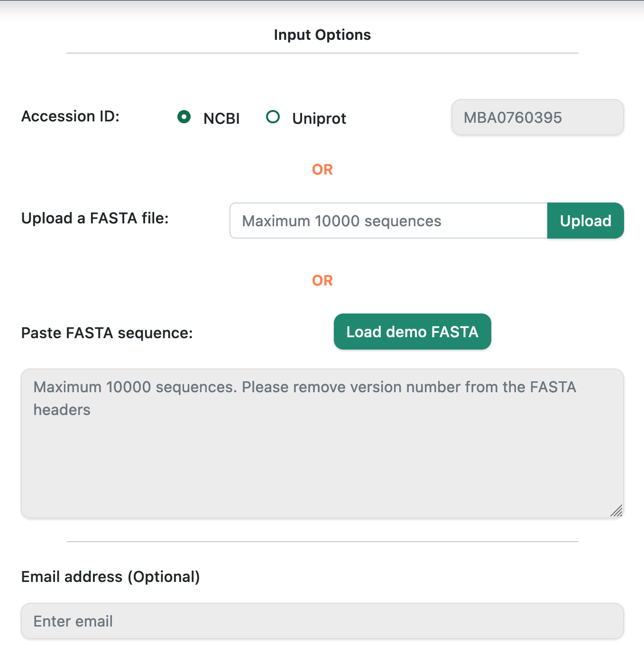Load the demo FASTA sequence
Screen dimensions: 644x664
[x=412, y=332]
